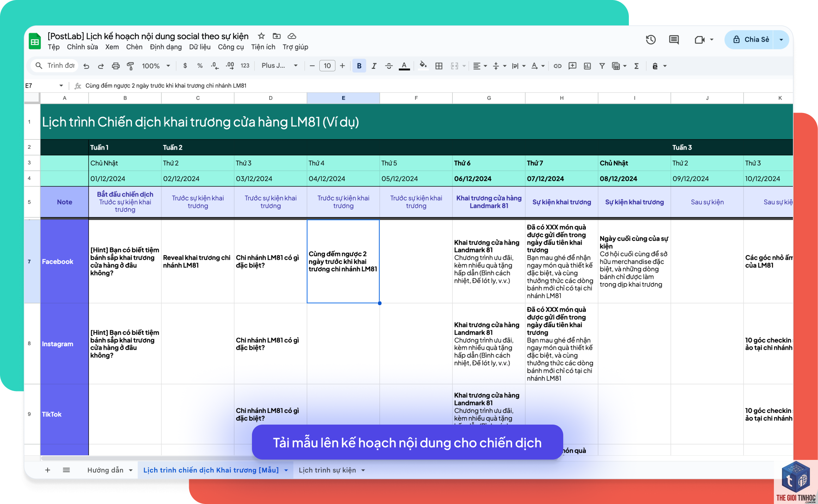Open the Plus J... font dropdown
818x504 pixels.
pos(279,66)
